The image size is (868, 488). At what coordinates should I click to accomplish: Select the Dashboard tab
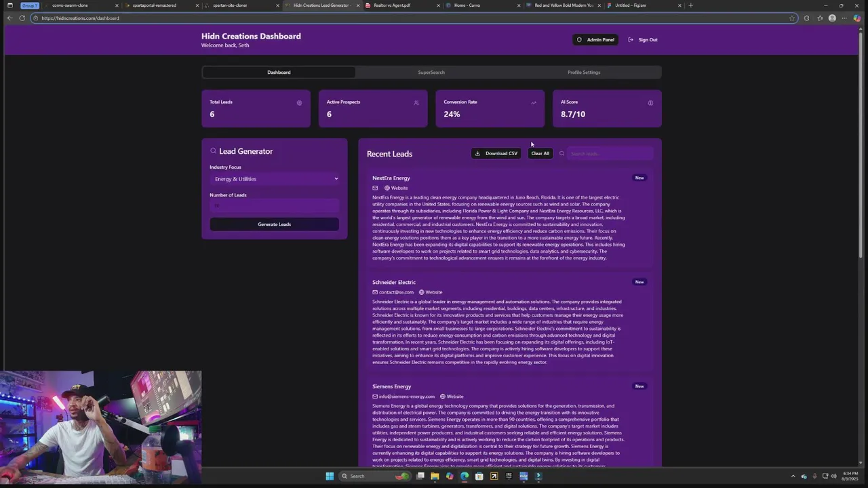tap(279, 72)
